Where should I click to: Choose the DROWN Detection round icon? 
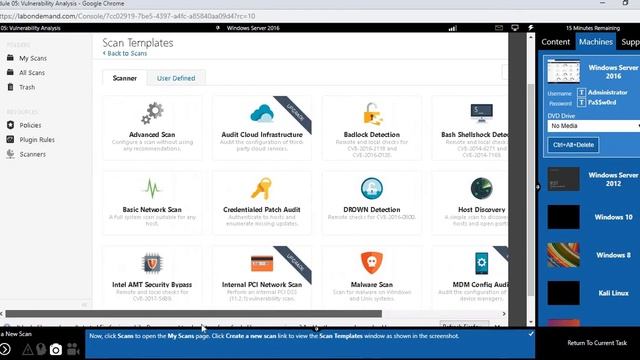tap(372, 188)
